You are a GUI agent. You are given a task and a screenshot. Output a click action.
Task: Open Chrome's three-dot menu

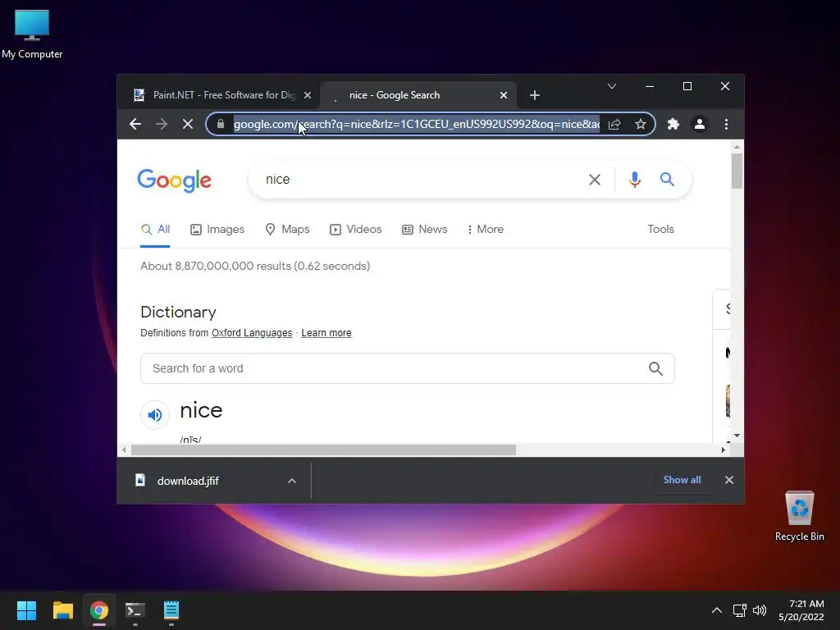pyautogui.click(x=726, y=125)
